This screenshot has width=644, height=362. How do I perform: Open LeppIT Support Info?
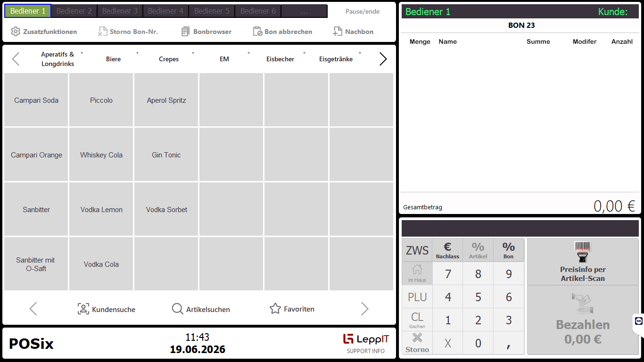pyautogui.click(x=366, y=344)
